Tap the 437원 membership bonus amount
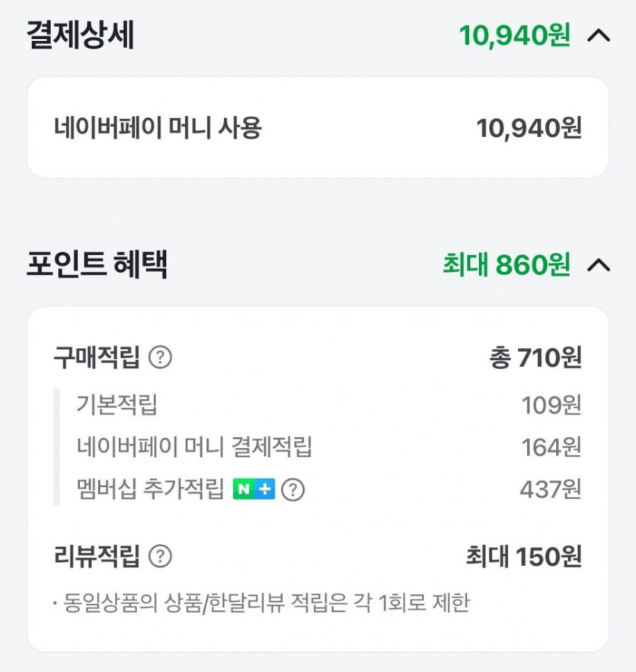This screenshot has height=672, width=636. pyautogui.click(x=550, y=489)
